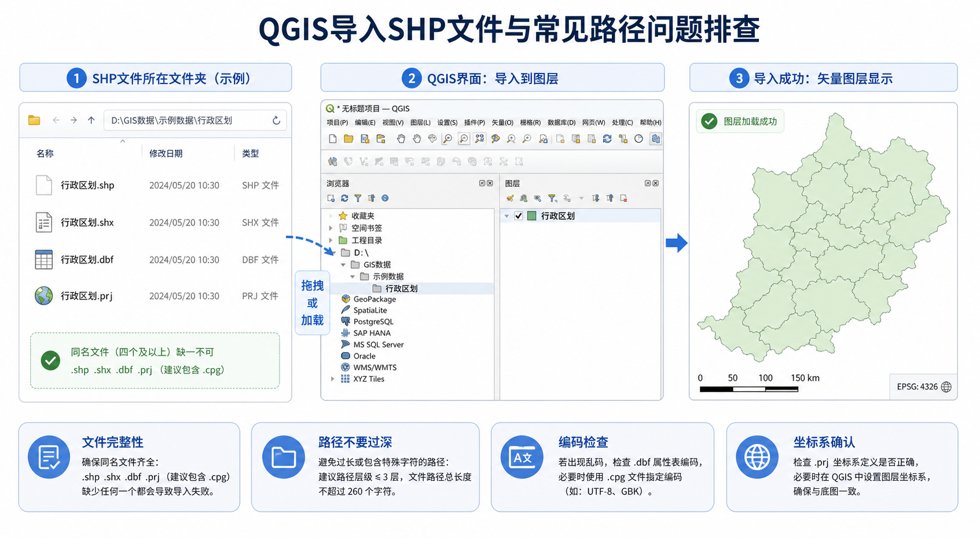This screenshot has height=538, width=980.
Task: Open the 项目(P) menu
Action: pos(337,123)
